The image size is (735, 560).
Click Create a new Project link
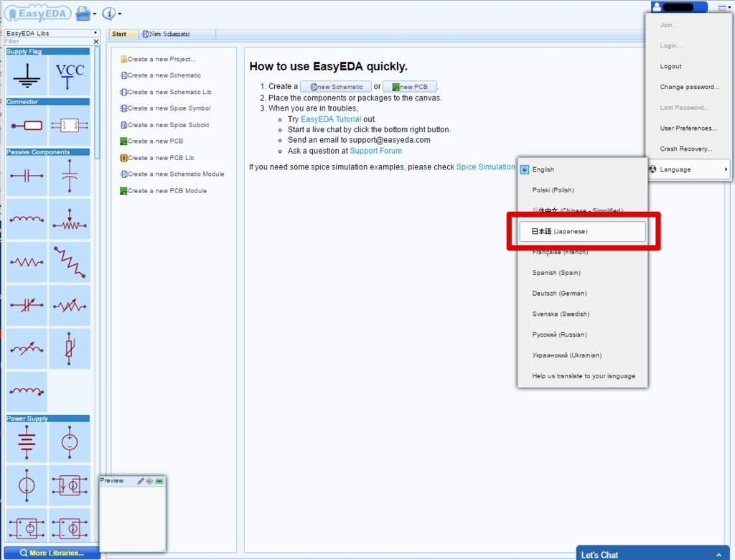(x=158, y=59)
